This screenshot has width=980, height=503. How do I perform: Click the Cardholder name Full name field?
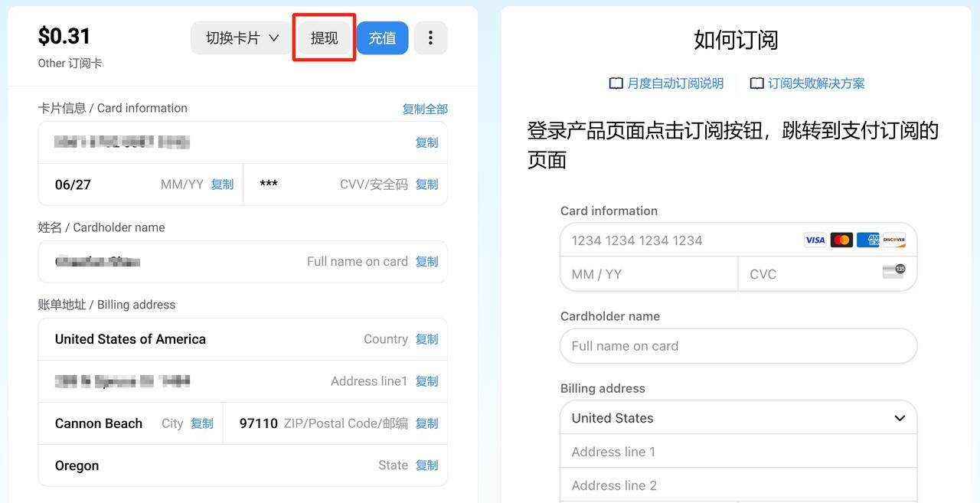coord(739,346)
